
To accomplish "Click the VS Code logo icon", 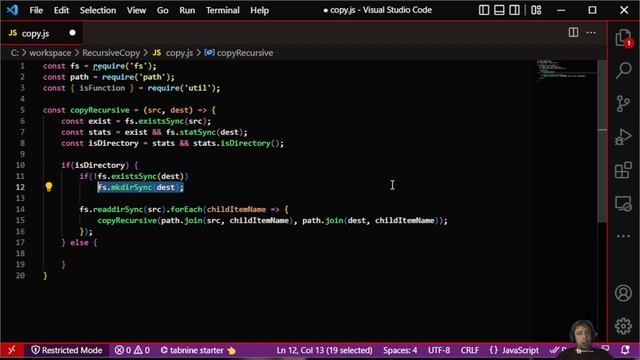I will [x=12, y=10].
